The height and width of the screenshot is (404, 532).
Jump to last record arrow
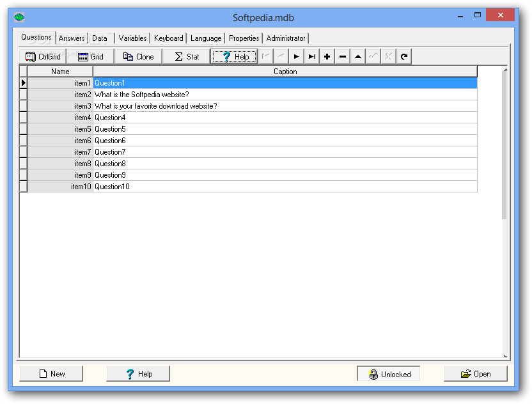(x=312, y=57)
